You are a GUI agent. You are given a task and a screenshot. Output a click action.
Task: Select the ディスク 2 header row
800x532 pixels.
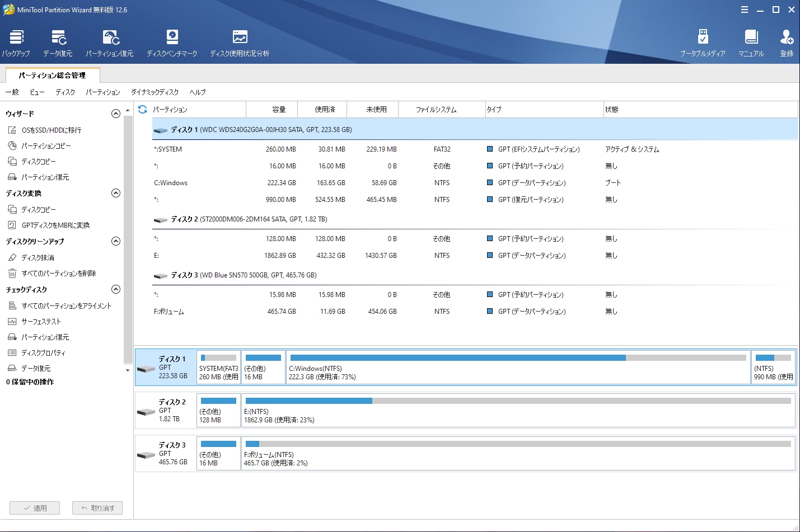coord(475,219)
